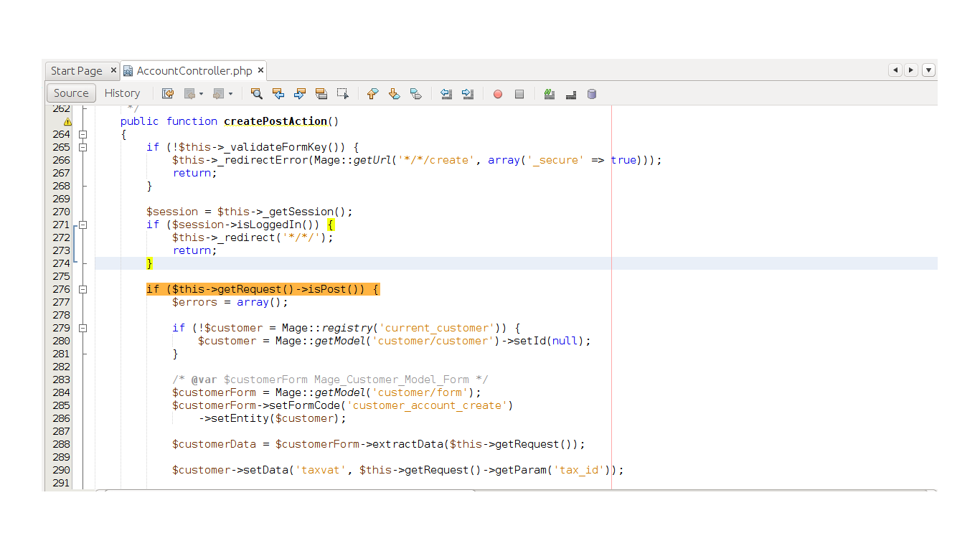Open the History view of AccountController.php
The image size is (980, 551).
122,93
